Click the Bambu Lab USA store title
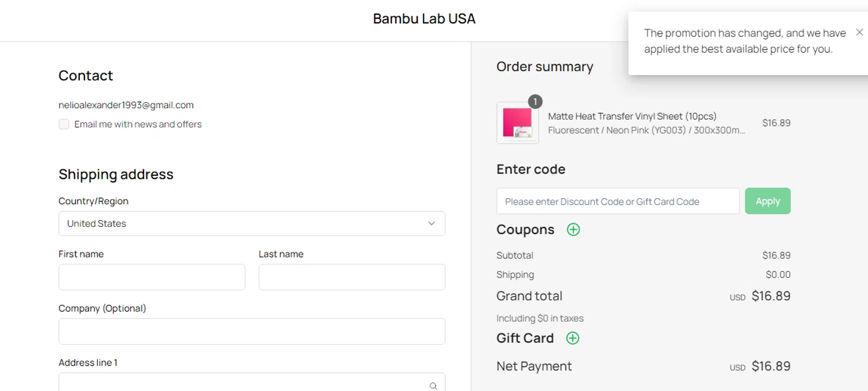Viewport: 868px width, 391px height. coord(424,19)
